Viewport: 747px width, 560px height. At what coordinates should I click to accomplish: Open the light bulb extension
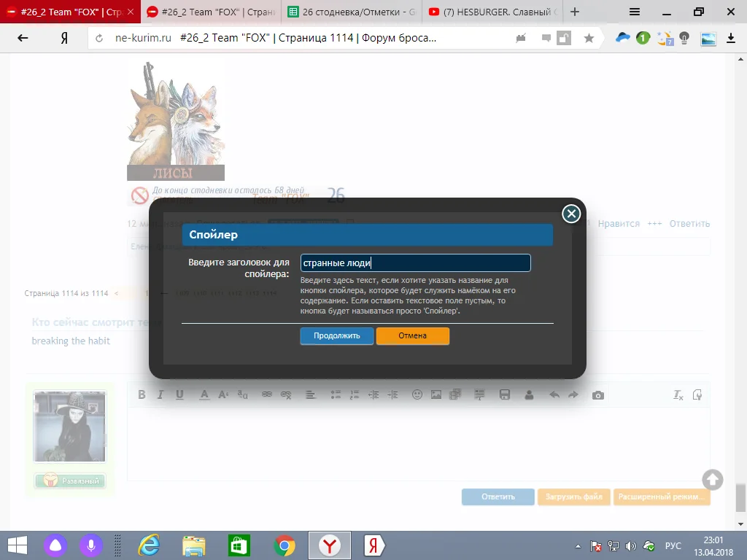click(x=684, y=38)
